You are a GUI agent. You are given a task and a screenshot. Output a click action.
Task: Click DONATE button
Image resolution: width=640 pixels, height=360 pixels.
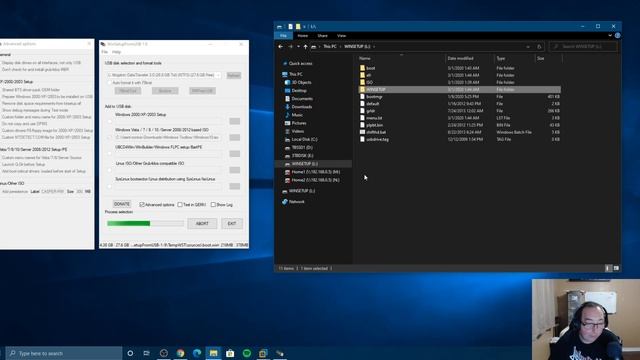[x=122, y=204]
